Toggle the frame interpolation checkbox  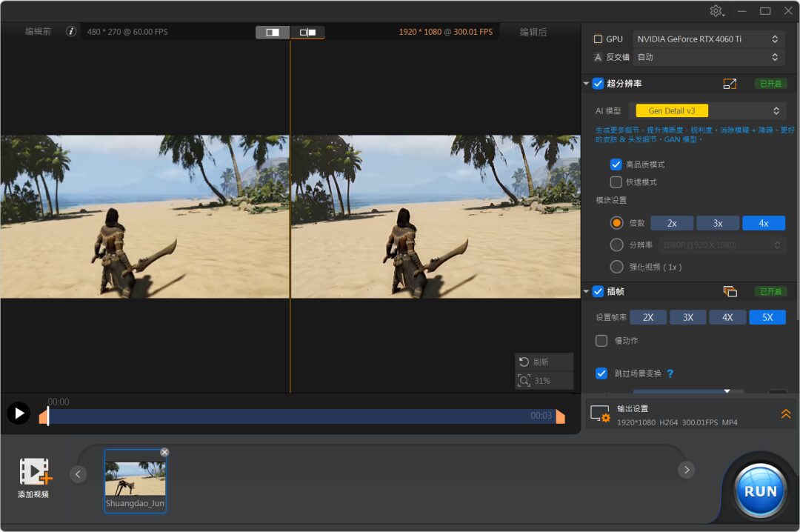coord(598,291)
